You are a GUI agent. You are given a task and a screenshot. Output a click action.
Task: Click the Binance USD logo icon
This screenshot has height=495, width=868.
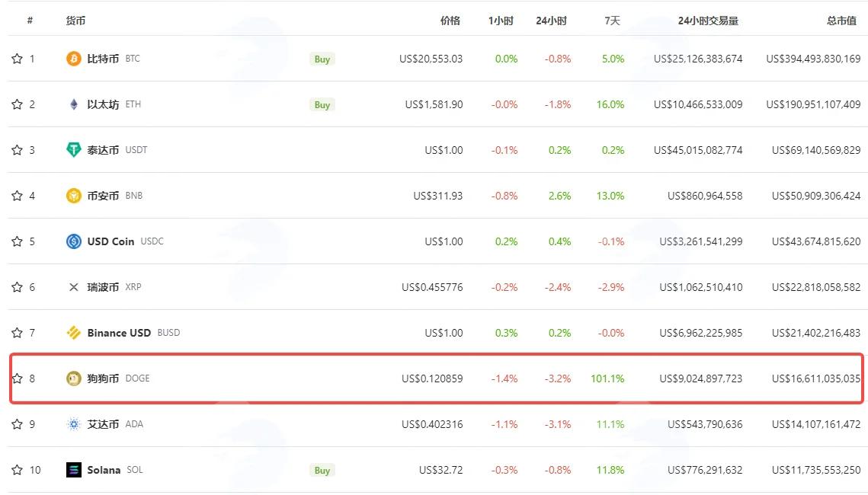coord(74,332)
